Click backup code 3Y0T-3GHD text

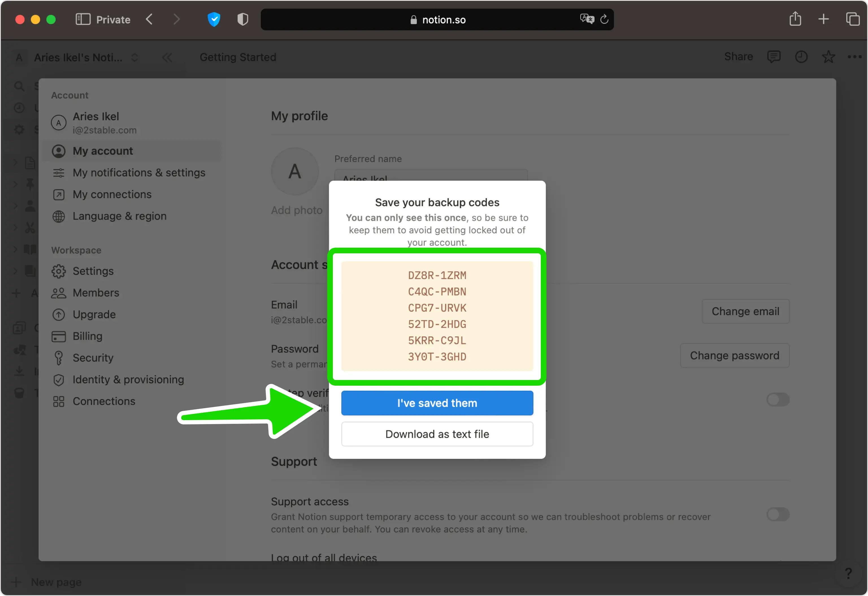tap(437, 357)
